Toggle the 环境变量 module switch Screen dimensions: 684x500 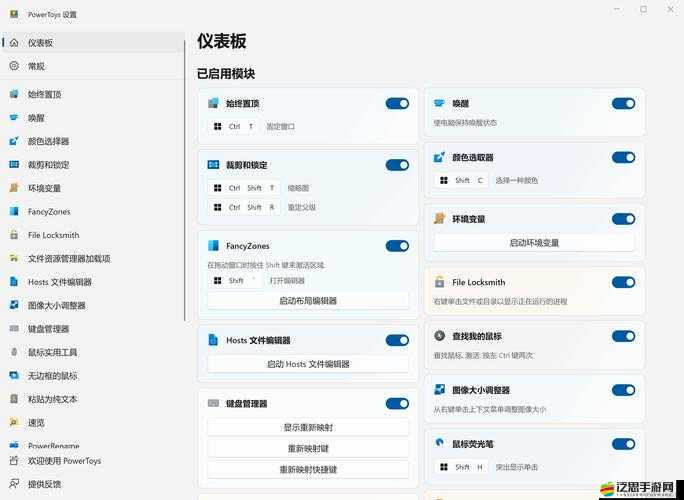click(623, 219)
